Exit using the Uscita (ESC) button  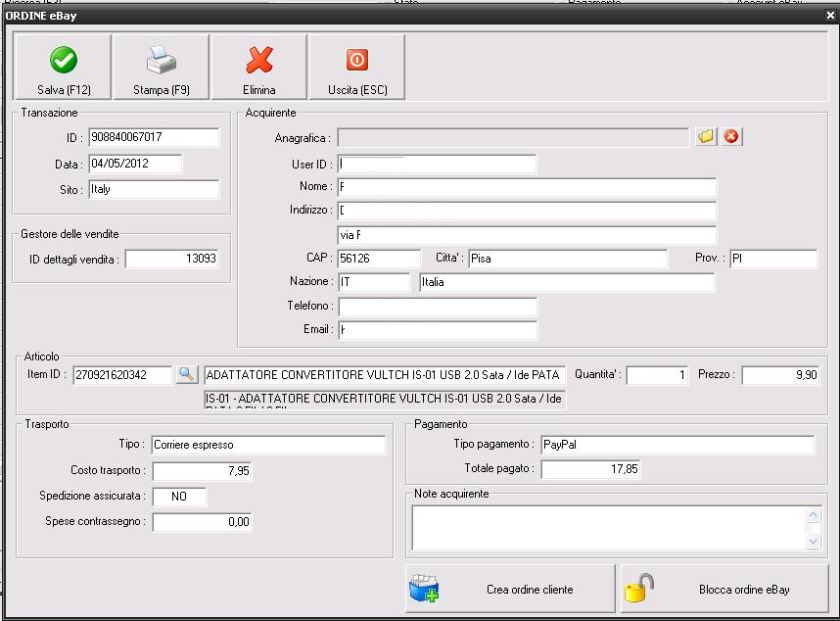(x=357, y=68)
